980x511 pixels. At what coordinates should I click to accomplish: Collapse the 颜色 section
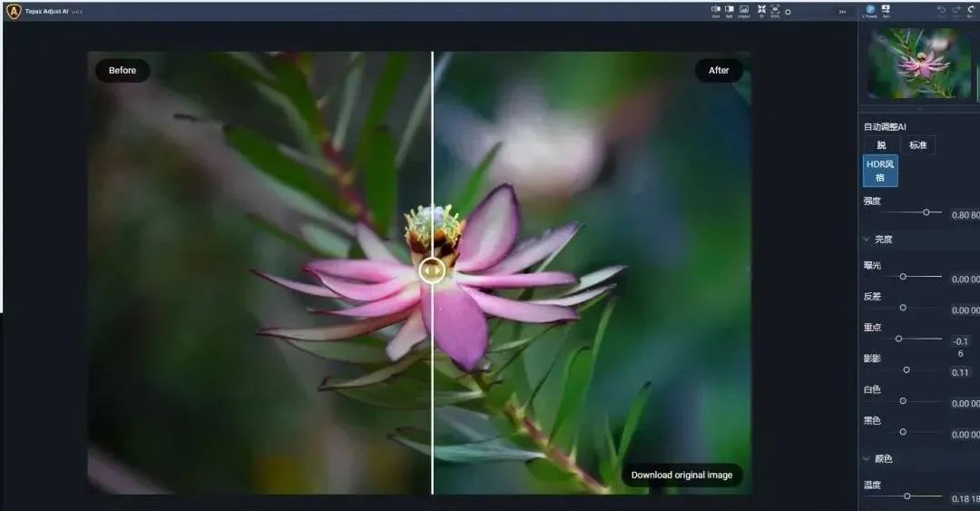(x=867, y=459)
